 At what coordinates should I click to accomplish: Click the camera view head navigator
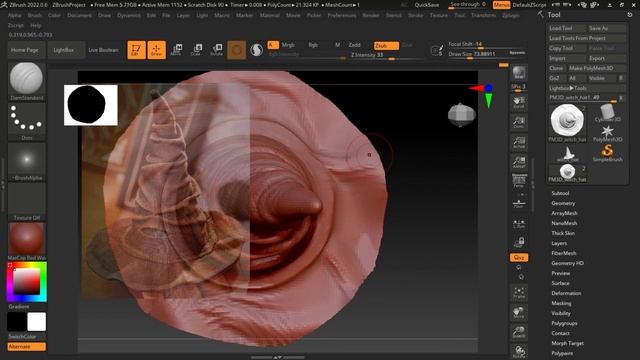click(462, 115)
